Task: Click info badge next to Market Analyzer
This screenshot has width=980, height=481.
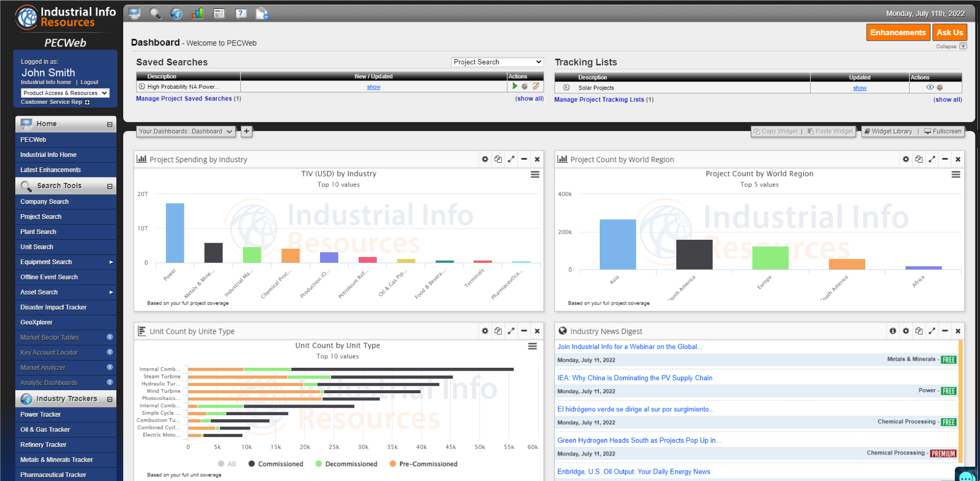Action: click(110, 367)
